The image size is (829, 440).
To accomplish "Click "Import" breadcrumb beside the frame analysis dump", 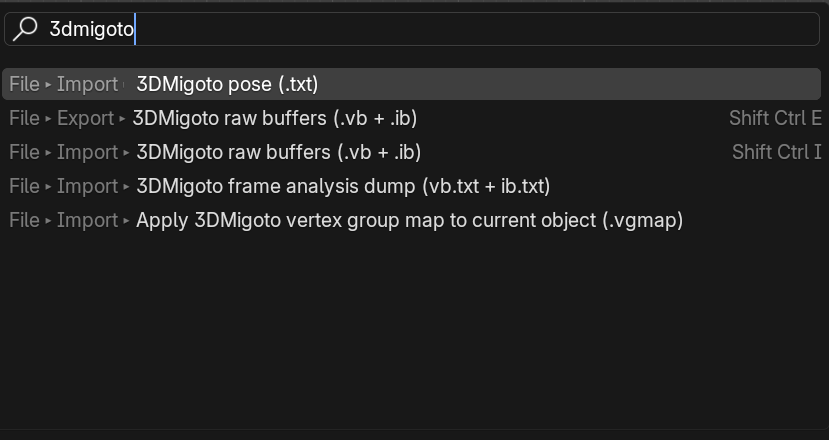I will click(x=87, y=186).
